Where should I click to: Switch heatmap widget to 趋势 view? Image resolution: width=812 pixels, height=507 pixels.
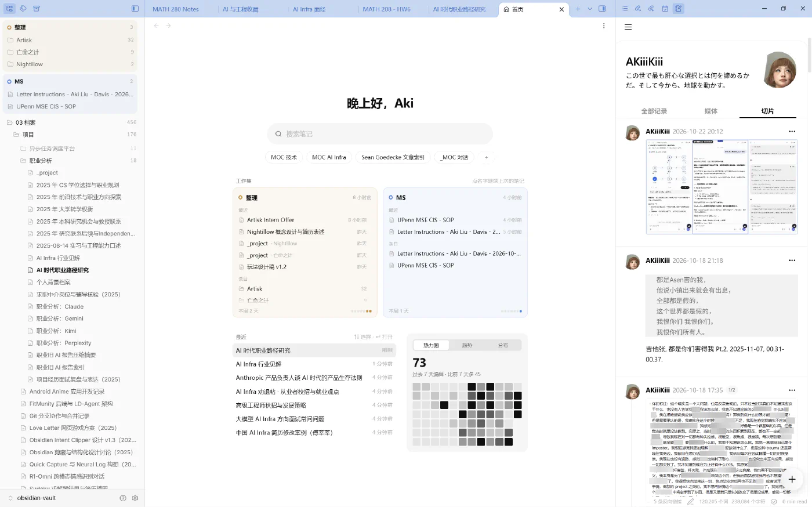click(x=467, y=345)
